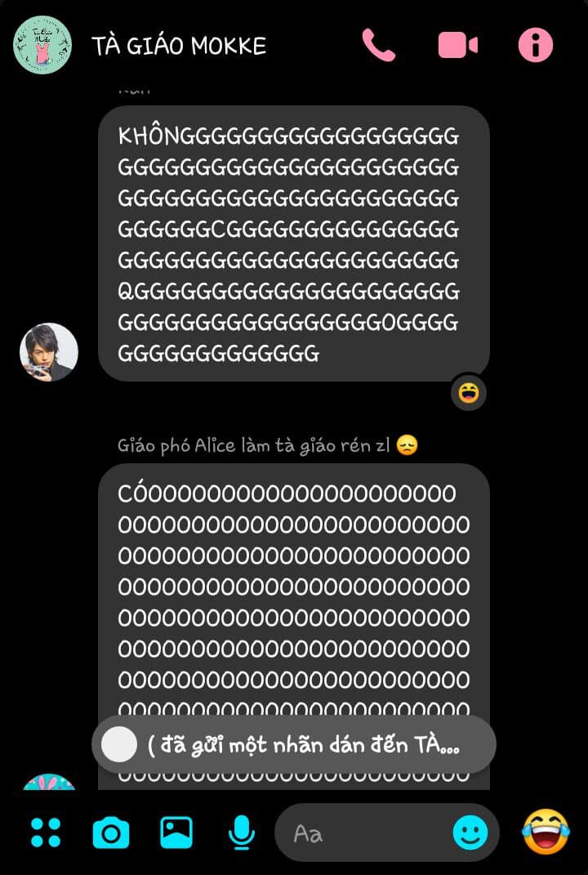
Task: Select the KHÔNGGGG message bubble
Action: [294, 243]
